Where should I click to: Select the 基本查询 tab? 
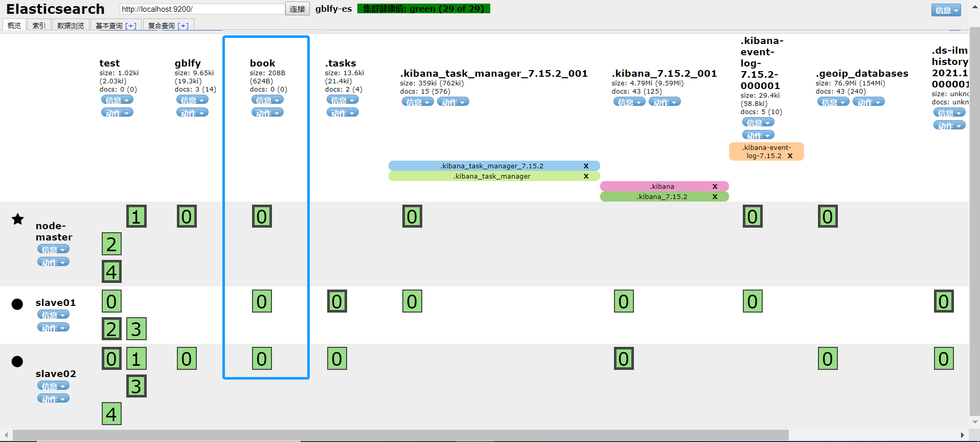pos(116,26)
